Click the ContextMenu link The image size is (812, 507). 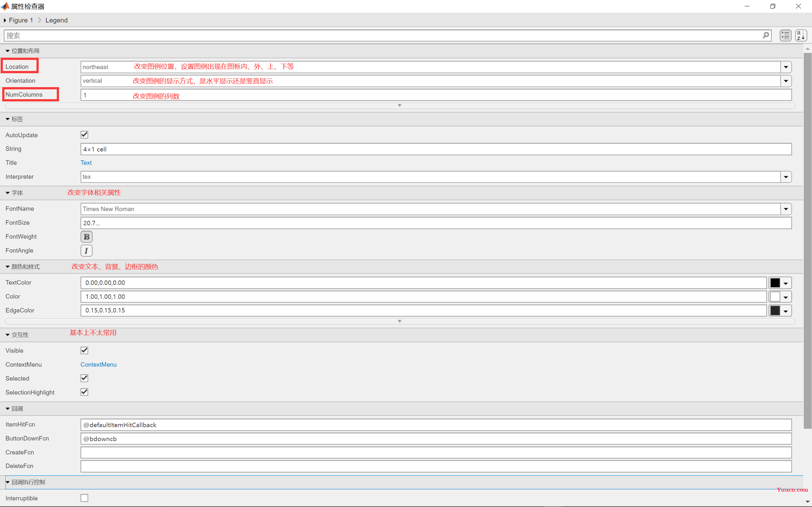pos(99,364)
